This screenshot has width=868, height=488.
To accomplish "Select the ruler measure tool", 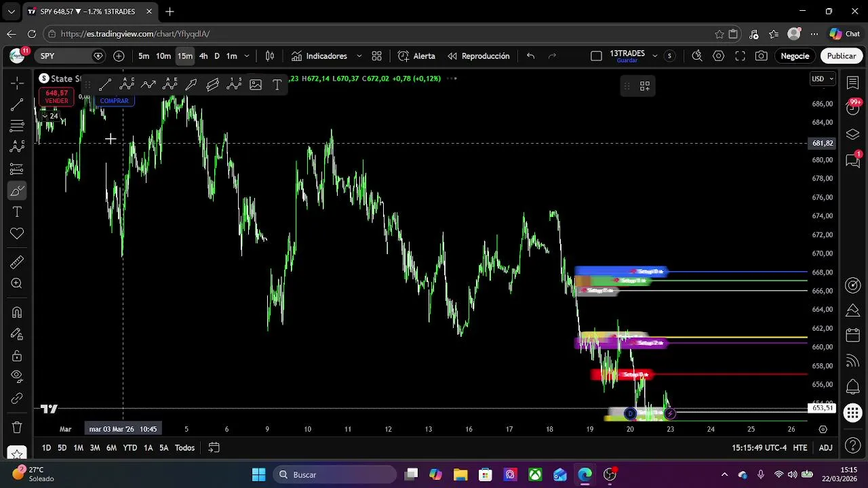I will tap(17, 262).
